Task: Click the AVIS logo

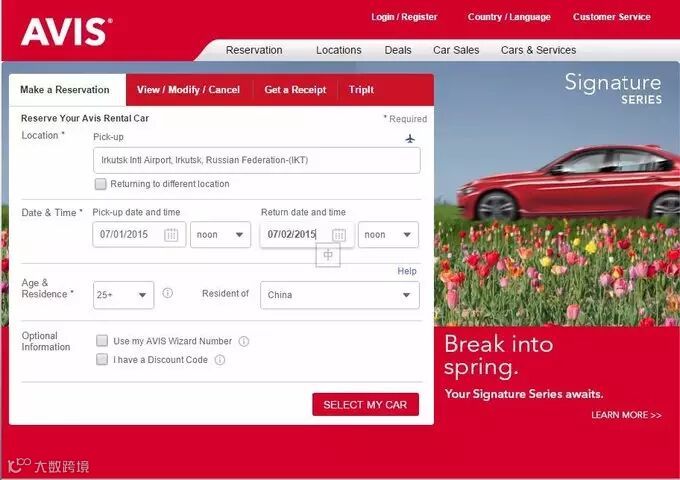Action: pyautogui.click(x=67, y=32)
